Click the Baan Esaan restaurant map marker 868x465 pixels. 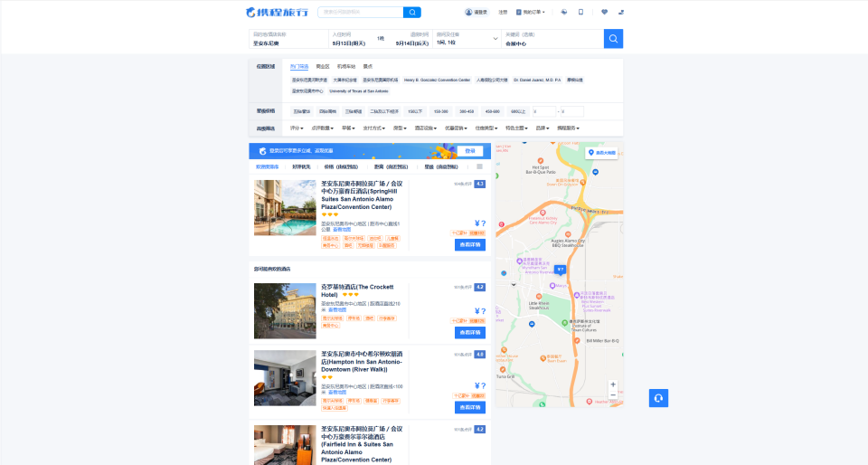click(x=542, y=359)
